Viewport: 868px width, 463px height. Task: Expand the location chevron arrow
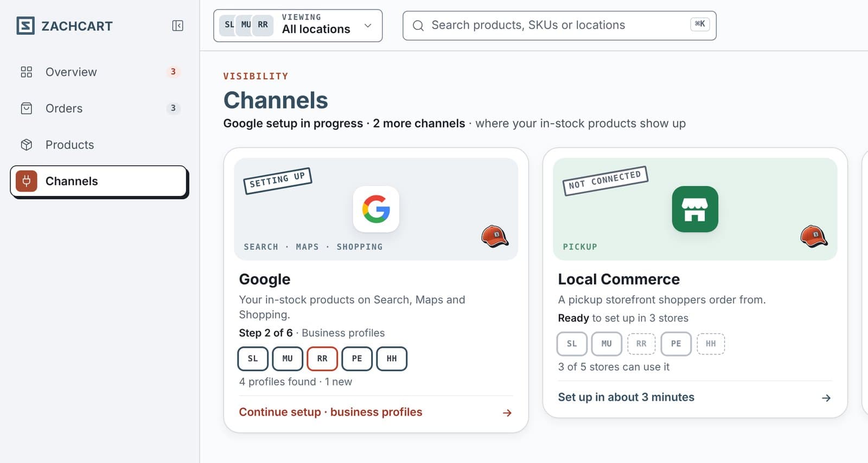(368, 26)
